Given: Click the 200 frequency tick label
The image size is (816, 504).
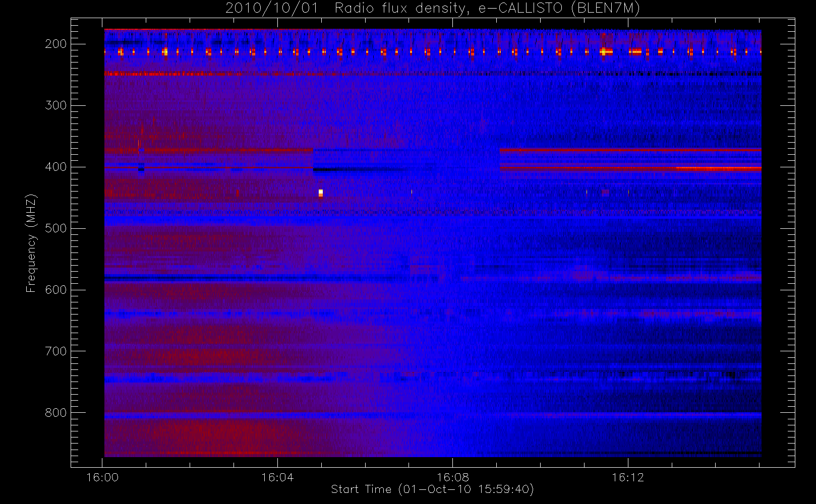Looking at the screenshot, I should (56, 44).
